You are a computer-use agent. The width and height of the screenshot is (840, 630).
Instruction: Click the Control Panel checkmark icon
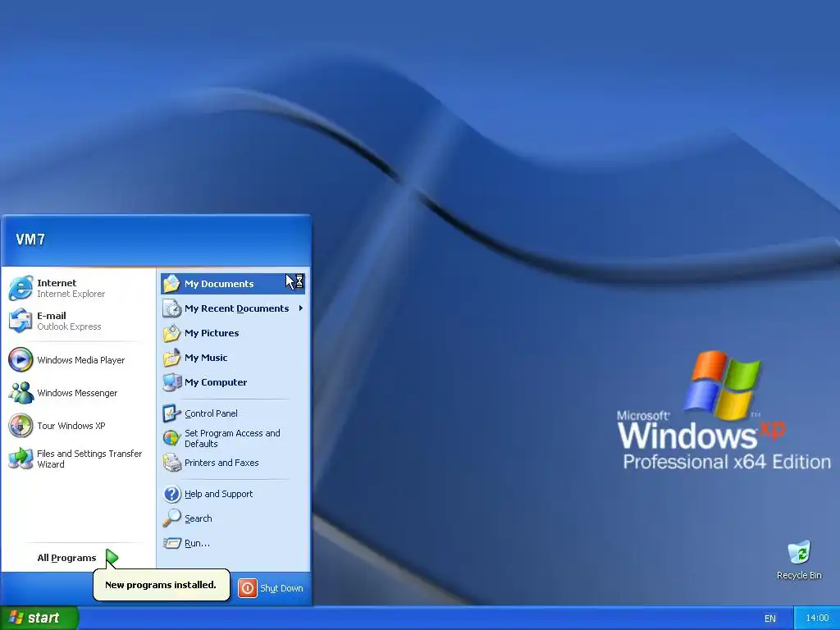(x=172, y=413)
